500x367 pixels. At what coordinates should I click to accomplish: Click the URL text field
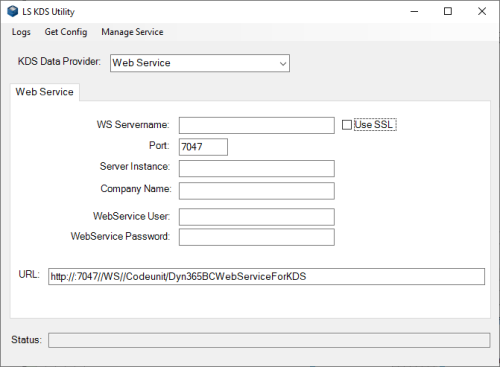(266, 277)
